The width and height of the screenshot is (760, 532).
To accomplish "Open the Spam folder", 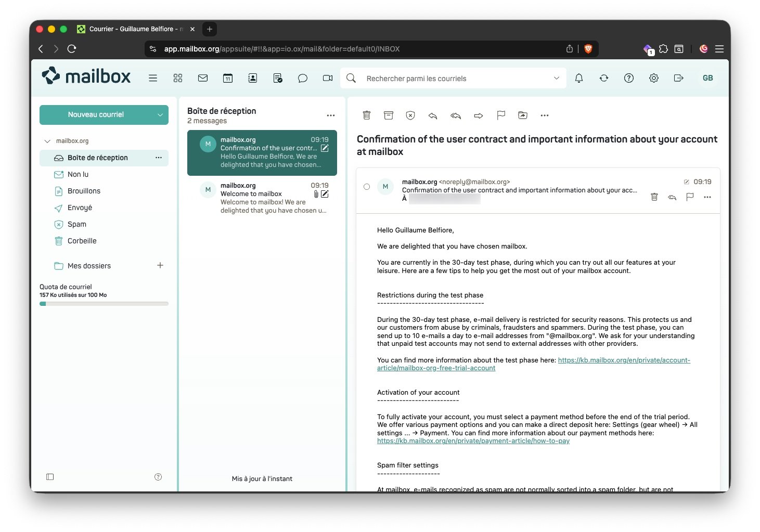I will tap(76, 224).
